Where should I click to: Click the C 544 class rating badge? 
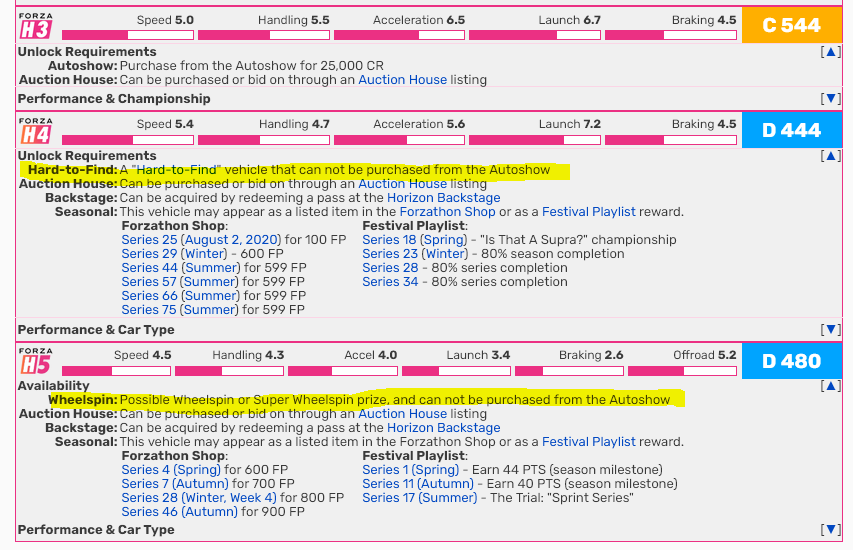792,26
